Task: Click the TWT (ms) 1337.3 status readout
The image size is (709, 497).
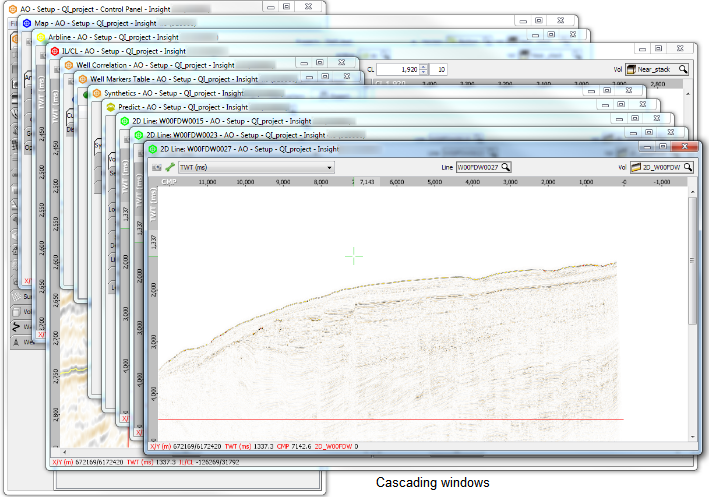Action: [249, 446]
